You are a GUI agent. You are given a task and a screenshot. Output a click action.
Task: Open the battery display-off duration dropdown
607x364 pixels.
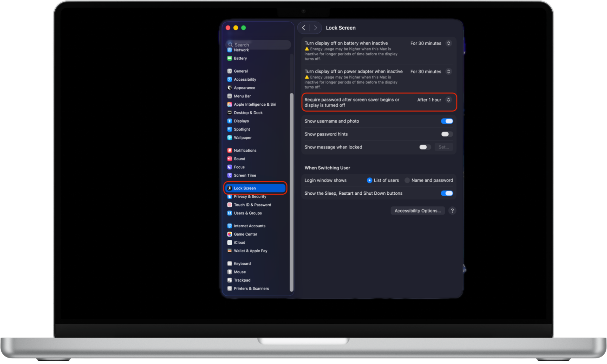[449, 43]
